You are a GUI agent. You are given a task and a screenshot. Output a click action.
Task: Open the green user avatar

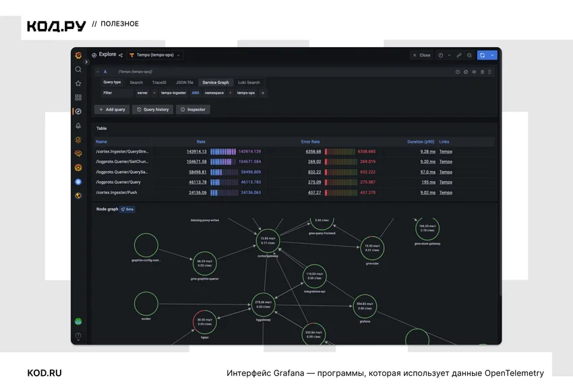(x=78, y=321)
